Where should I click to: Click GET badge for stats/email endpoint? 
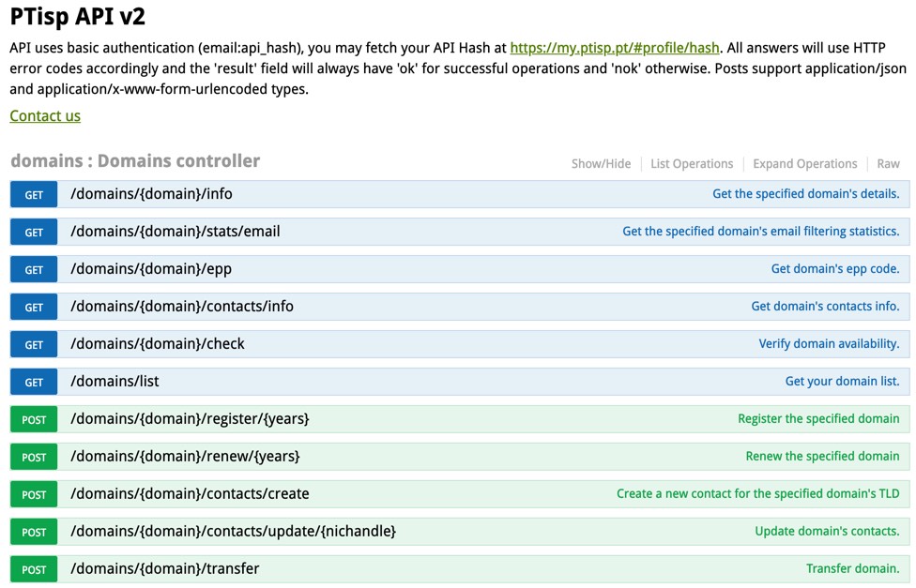34,233
